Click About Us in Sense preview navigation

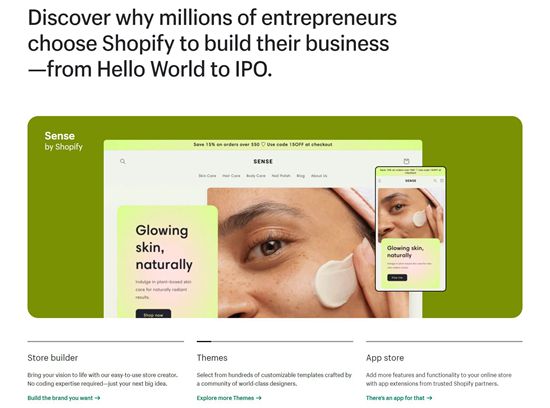click(x=319, y=176)
